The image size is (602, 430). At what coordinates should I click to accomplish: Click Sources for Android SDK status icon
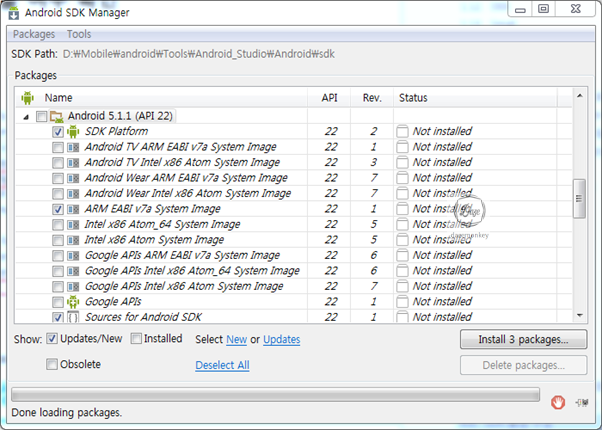pos(402,317)
